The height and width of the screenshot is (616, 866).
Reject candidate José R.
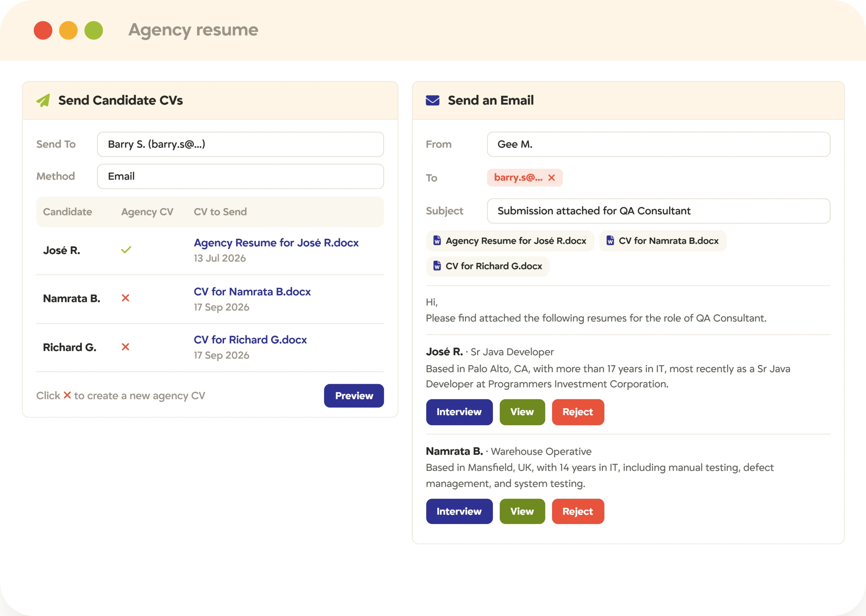click(x=578, y=412)
